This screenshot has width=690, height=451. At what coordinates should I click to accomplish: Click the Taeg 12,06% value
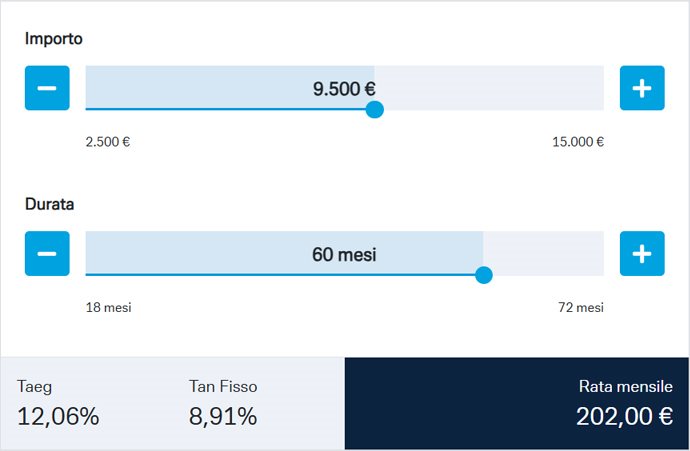(58, 416)
